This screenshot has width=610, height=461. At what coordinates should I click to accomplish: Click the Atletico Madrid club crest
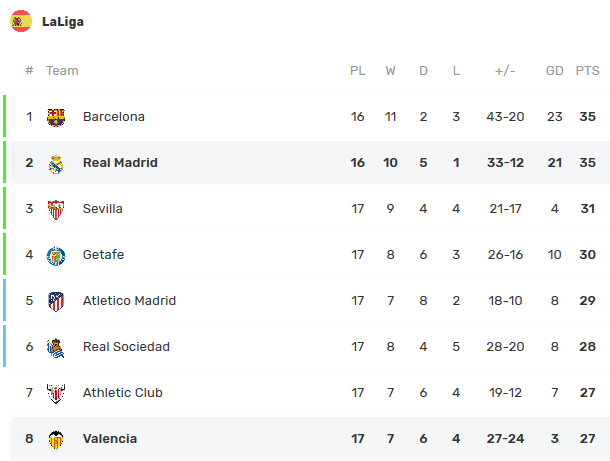coord(56,301)
